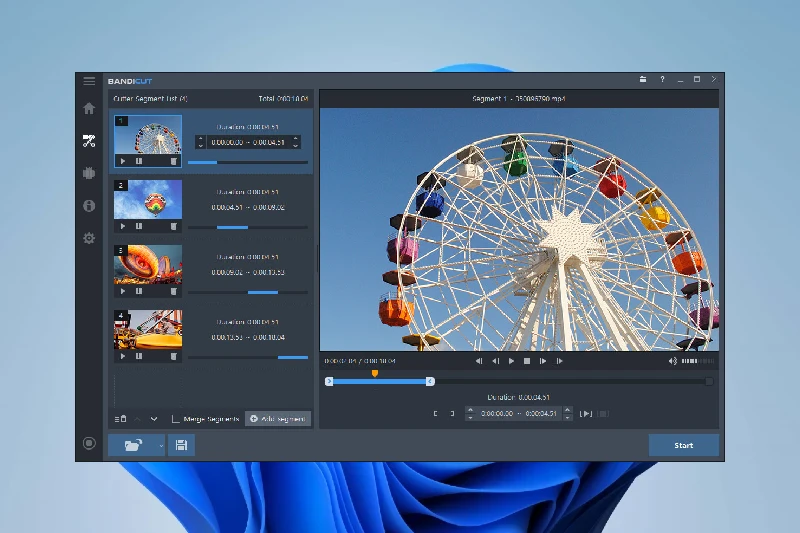The width and height of the screenshot is (800, 533).
Task: Step back one frame
Action: (x=495, y=361)
